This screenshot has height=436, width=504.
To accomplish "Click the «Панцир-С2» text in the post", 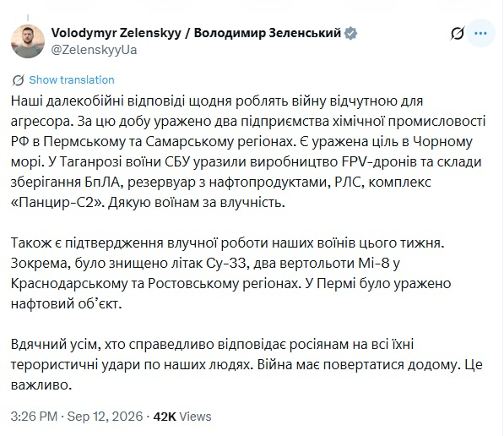I will tap(57, 203).
